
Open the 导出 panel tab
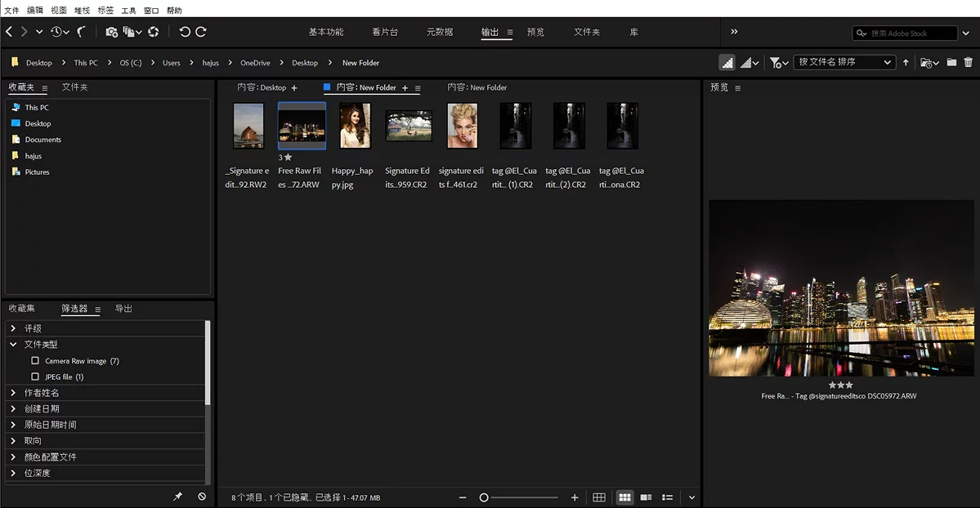click(x=123, y=309)
